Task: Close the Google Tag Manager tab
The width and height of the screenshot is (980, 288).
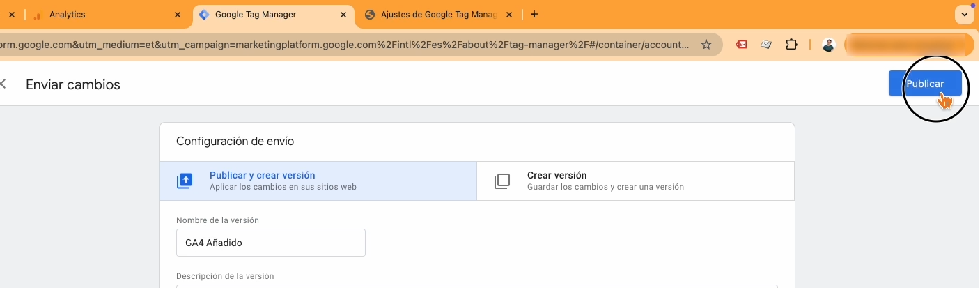Action: [344, 14]
